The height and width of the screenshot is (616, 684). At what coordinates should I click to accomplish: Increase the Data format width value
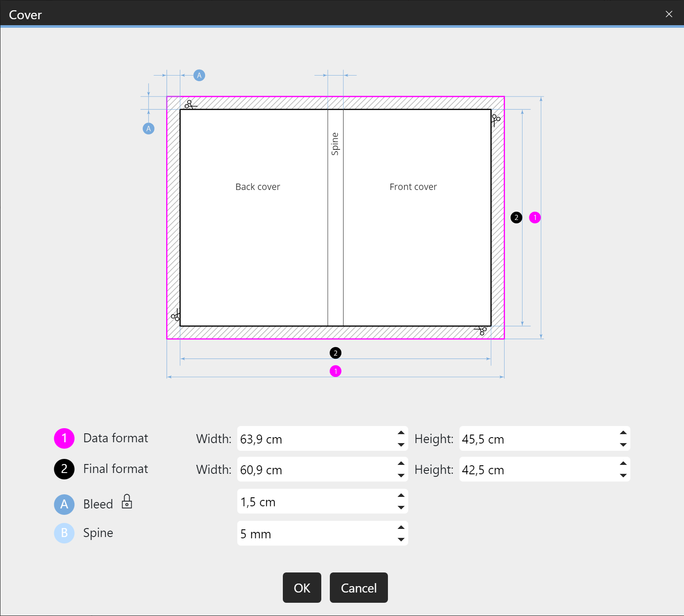point(401,433)
